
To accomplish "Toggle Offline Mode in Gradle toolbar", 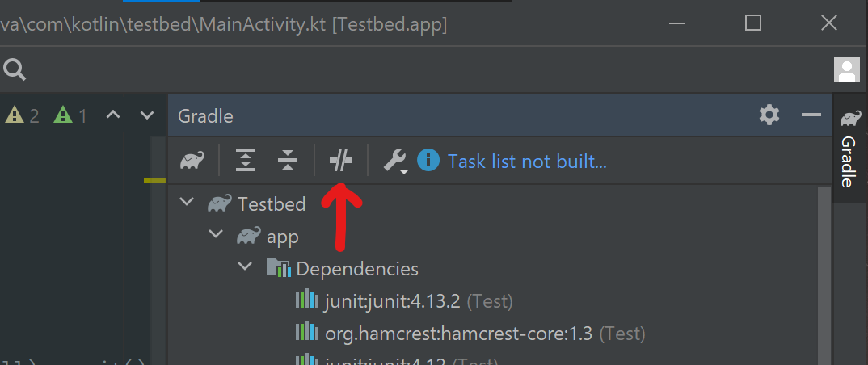I will tap(340, 161).
